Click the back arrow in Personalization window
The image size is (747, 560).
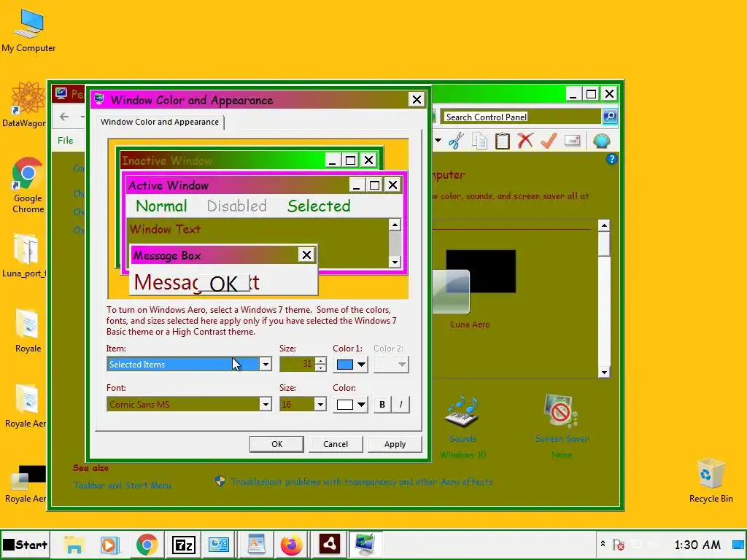(x=64, y=117)
